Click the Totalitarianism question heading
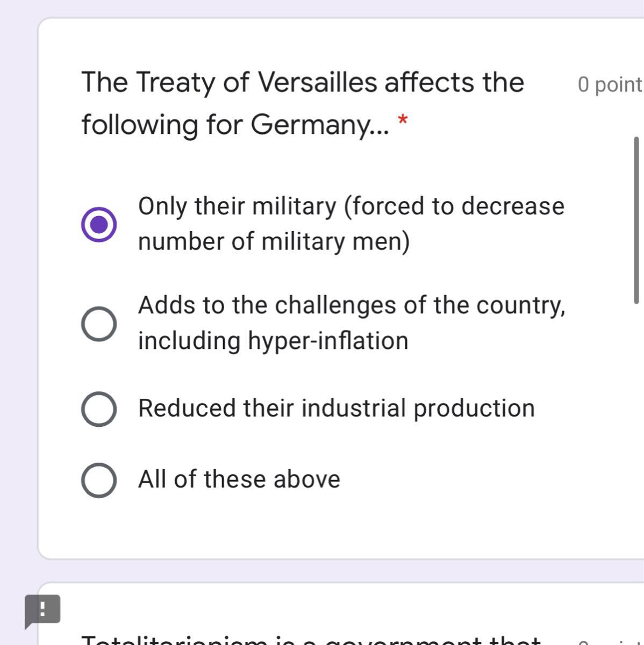The width and height of the screenshot is (644, 645). [x=311, y=640]
